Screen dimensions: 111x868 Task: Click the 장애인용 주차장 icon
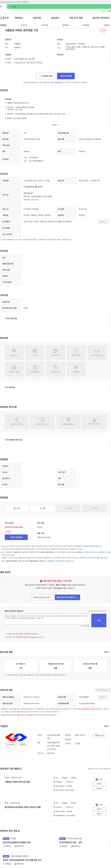click(x=17, y=422)
